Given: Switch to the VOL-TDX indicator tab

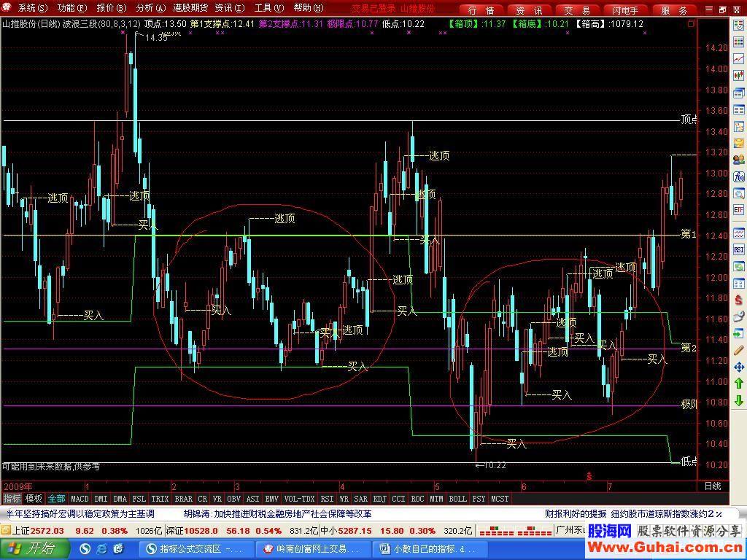Looking at the screenshot, I should pyautogui.click(x=299, y=499).
